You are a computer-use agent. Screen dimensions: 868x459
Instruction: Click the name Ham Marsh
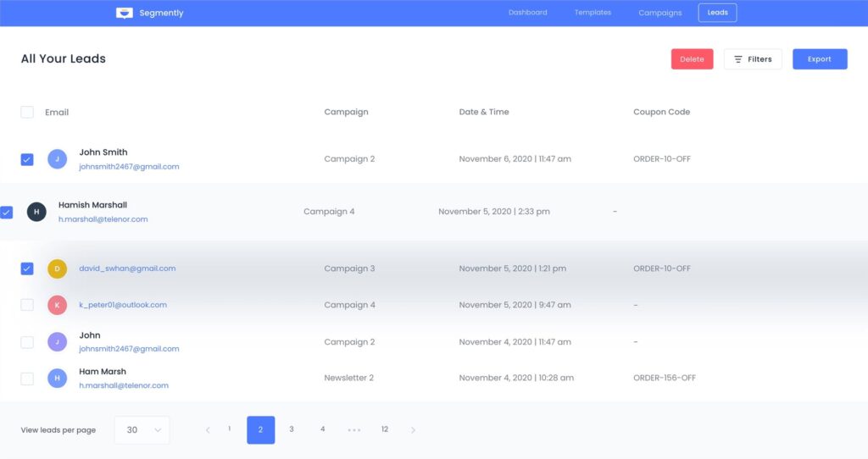(103, 372)
